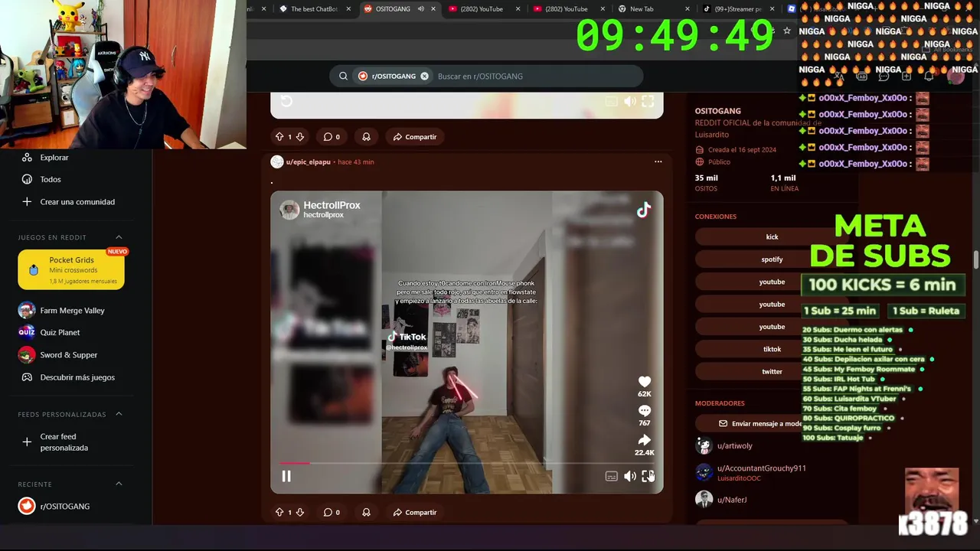Toggle captions on the HectrollProx video
The height and width of the screenshot is (551, 980).
[x=611, y=476]
